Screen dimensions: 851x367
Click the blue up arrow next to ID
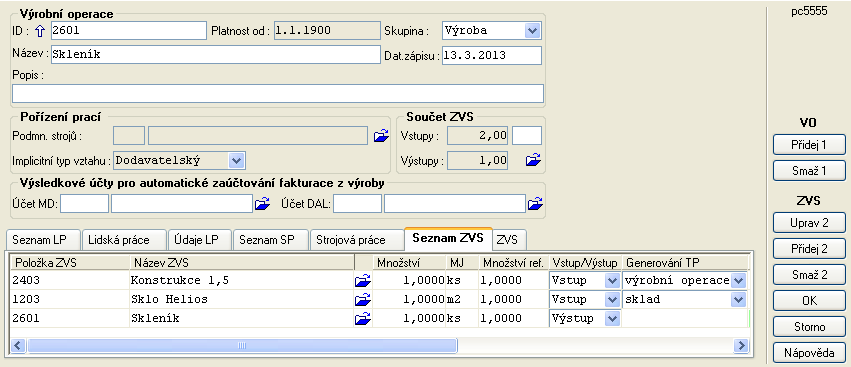[x=39, y=31]
